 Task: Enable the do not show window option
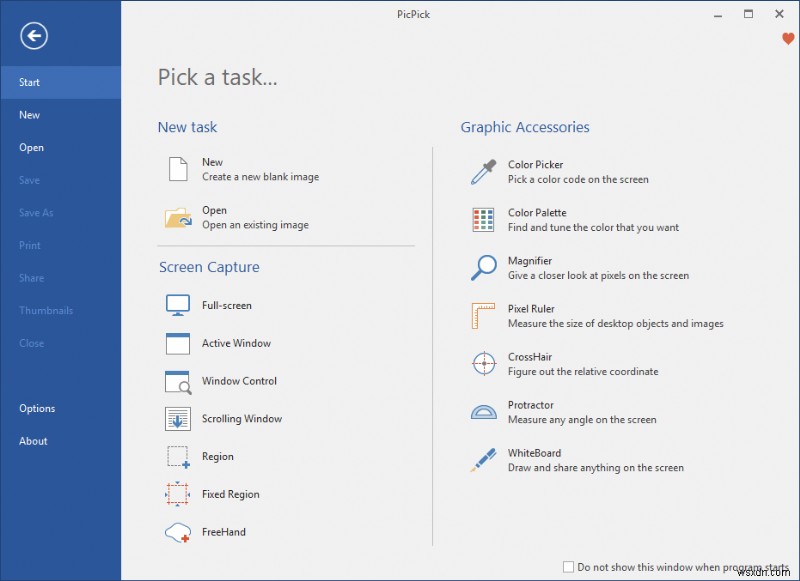tap(568, 565)
